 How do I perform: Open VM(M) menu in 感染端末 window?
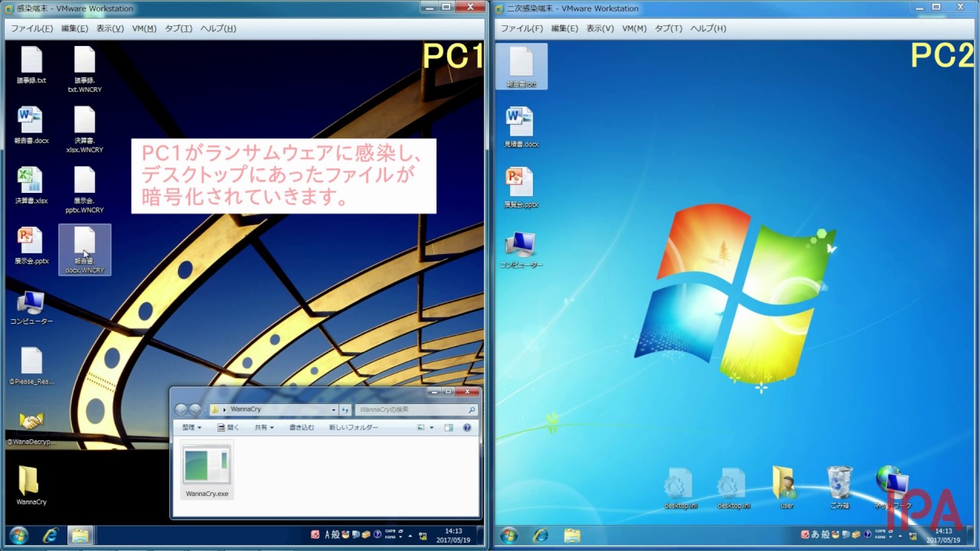144,28
